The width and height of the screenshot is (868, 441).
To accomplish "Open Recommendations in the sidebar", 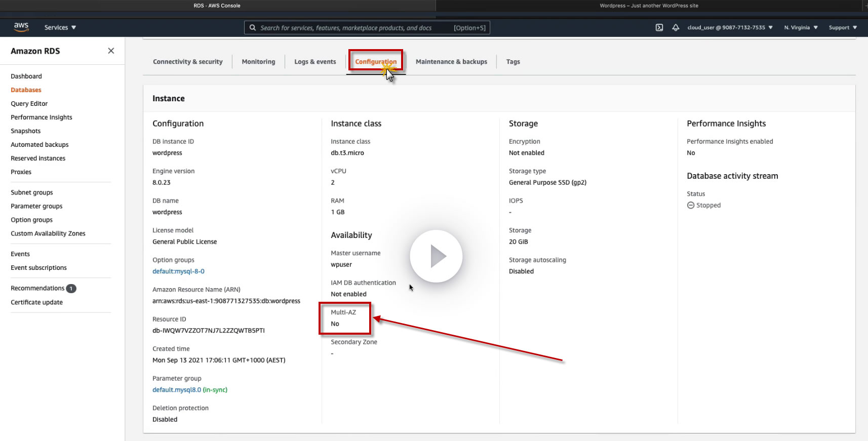I will click(37, 288).
